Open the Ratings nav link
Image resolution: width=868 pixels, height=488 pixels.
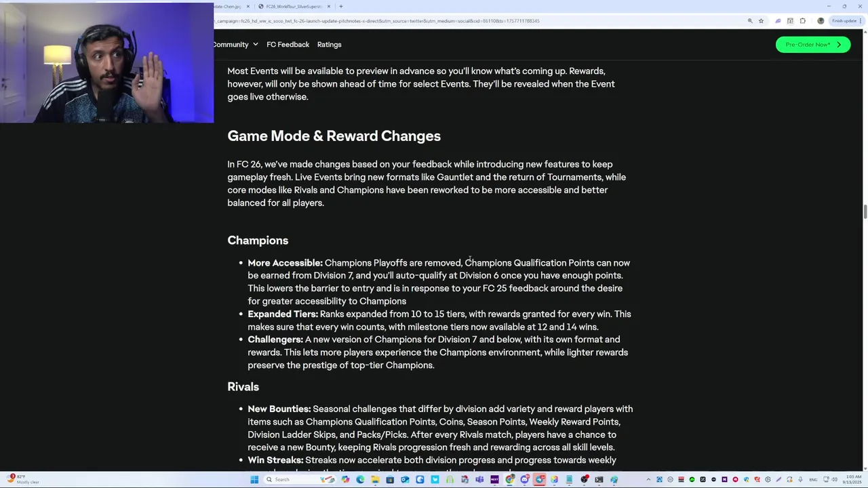point(329,45)
